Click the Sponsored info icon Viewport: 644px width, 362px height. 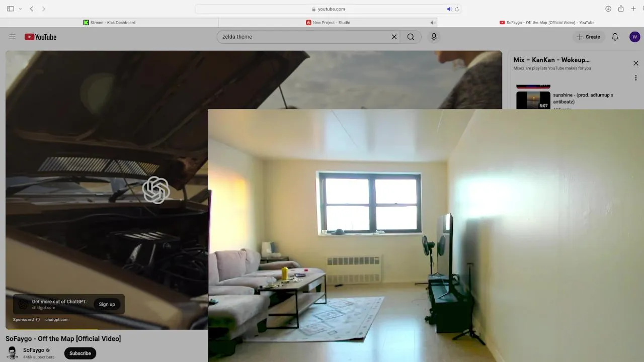click(x=38, y=320)
